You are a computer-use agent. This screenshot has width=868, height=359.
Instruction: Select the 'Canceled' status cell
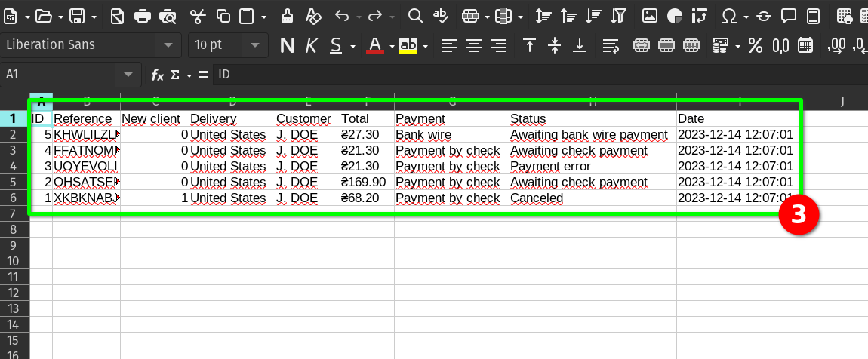pos(593,198)
